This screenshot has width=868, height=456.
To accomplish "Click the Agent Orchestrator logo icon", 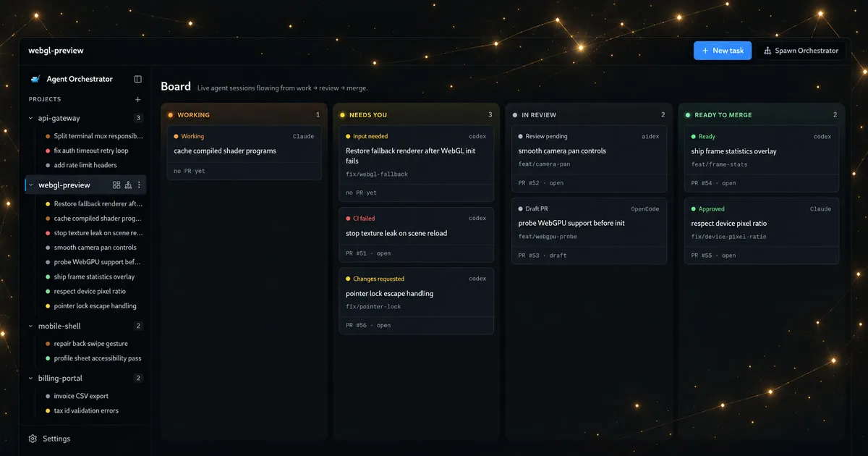I will [x=35, y=79].
